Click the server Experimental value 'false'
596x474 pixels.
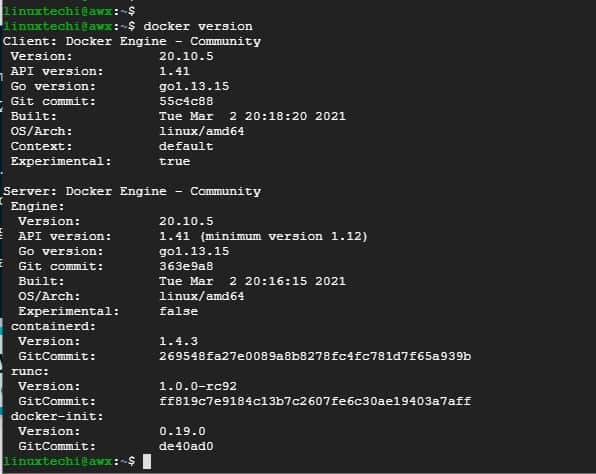click(x=178, y=311)
